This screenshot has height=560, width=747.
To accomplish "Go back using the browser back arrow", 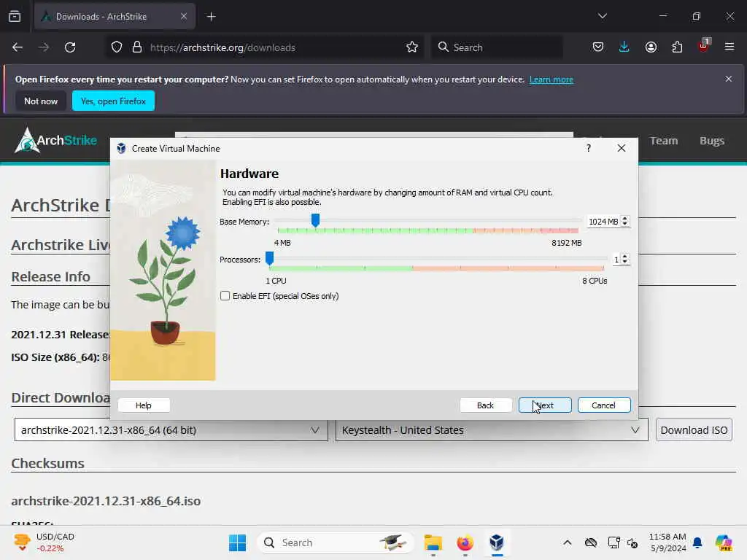I will coord(18,47).
